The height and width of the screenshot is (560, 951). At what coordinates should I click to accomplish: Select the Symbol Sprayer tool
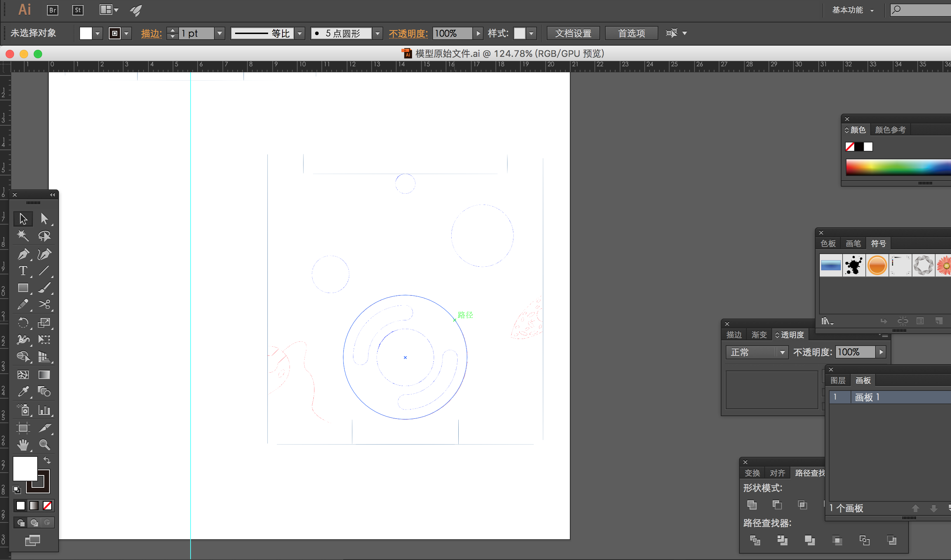[x=23, y=410]
